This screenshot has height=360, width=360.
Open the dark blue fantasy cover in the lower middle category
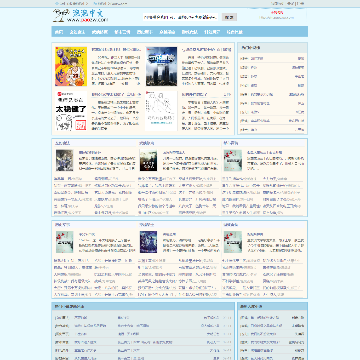coord(148,242)
